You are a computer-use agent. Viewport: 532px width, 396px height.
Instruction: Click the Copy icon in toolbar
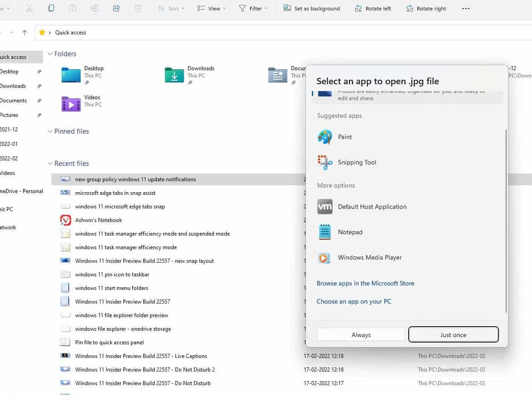pos(51,8)
